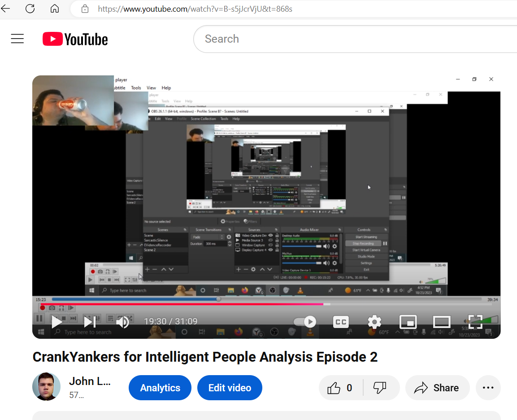Enable theater mode view
The image size is (517, 420).
point(442,322)
